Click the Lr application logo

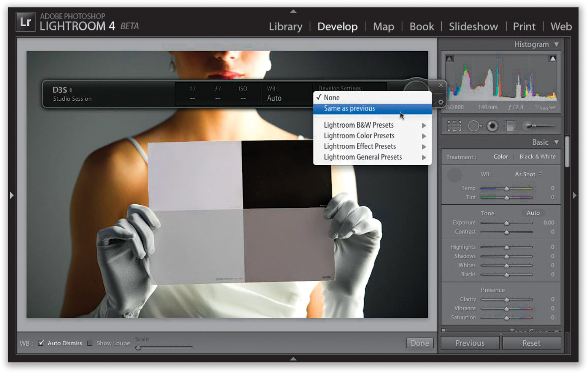click(25, 22)
